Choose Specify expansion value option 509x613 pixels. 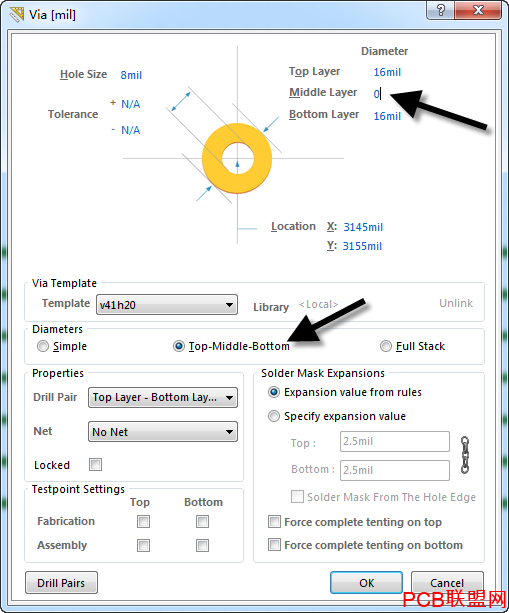coord(274,416)
